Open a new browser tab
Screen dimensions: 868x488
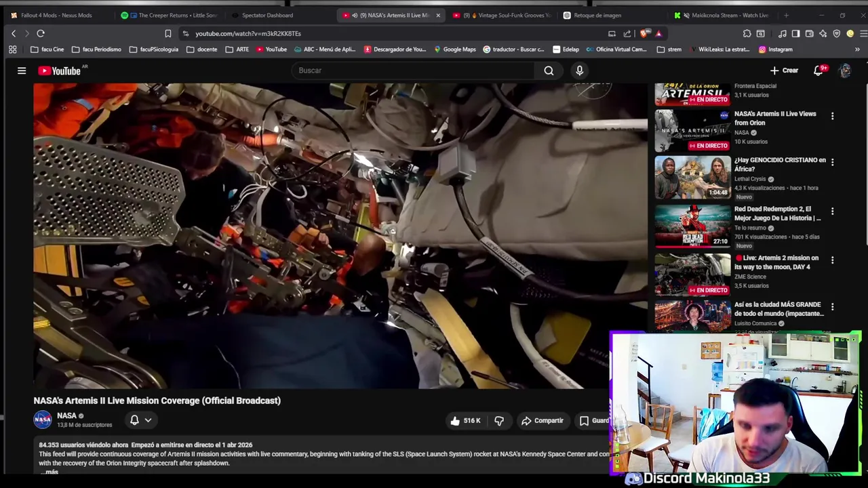[x=787, y=15]
